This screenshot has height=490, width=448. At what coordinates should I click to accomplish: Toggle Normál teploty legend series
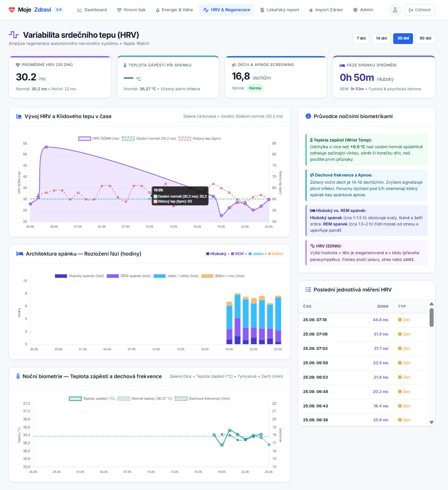pos(145,398)
